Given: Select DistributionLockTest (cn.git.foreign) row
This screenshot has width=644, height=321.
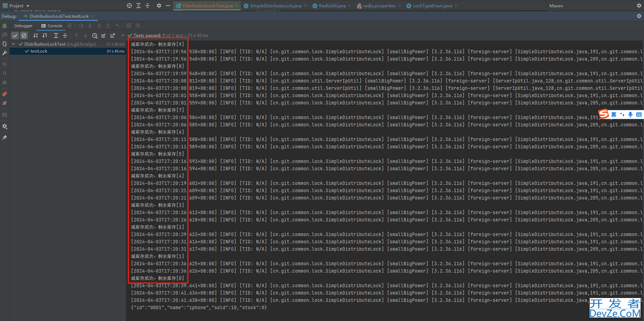Looking at the screenshot, I should 68,44.
